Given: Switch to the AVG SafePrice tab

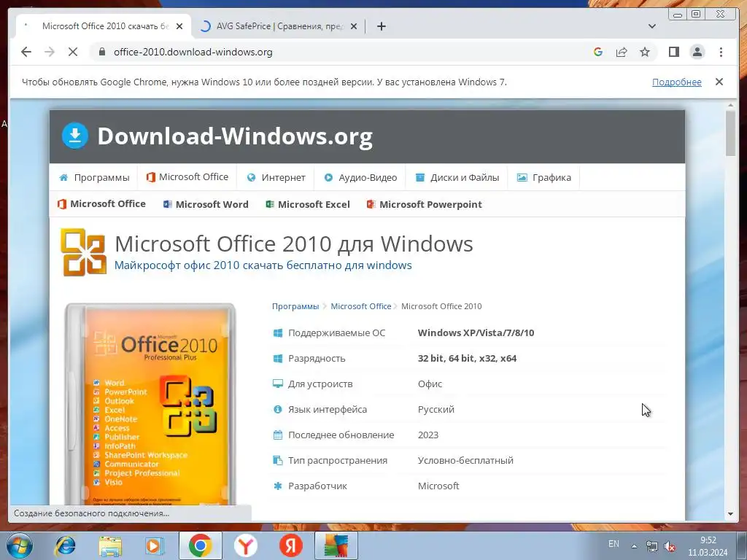Looking at the screenshot, I should click(279, 26).
